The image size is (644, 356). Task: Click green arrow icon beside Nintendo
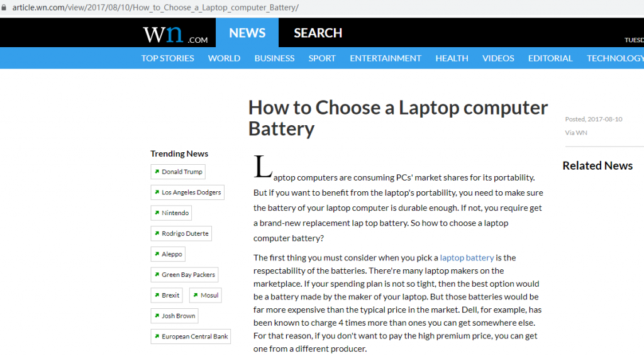click(x=157, y=213)
